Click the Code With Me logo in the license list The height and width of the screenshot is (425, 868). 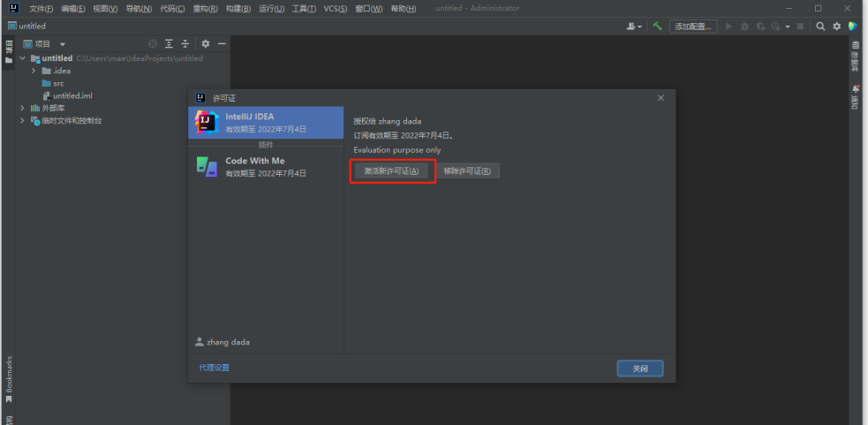[207, 166]
